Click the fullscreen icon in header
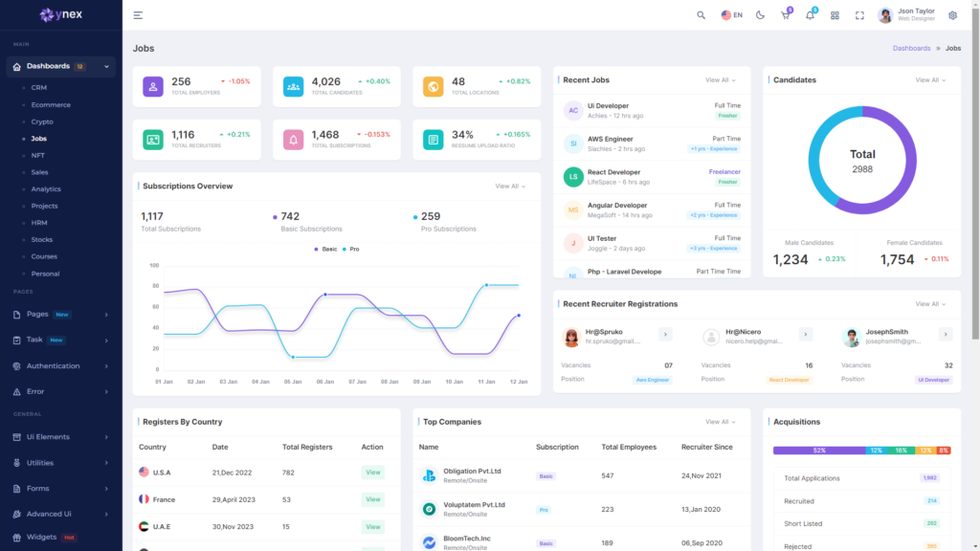This screenshot has height=551, width=980. pos(859,15)
